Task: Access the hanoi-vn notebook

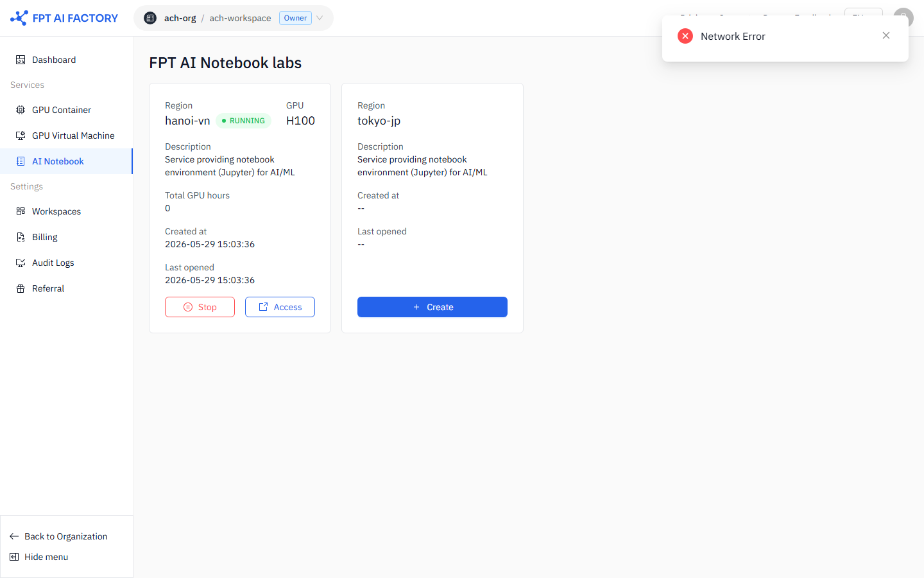Action: pyautogui.click(x=280, y=307)
